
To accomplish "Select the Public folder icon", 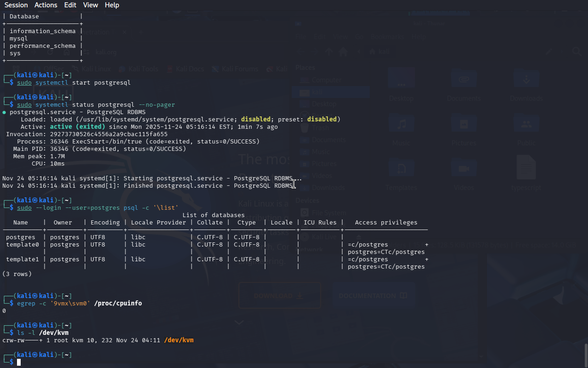I will coord(526,125).
